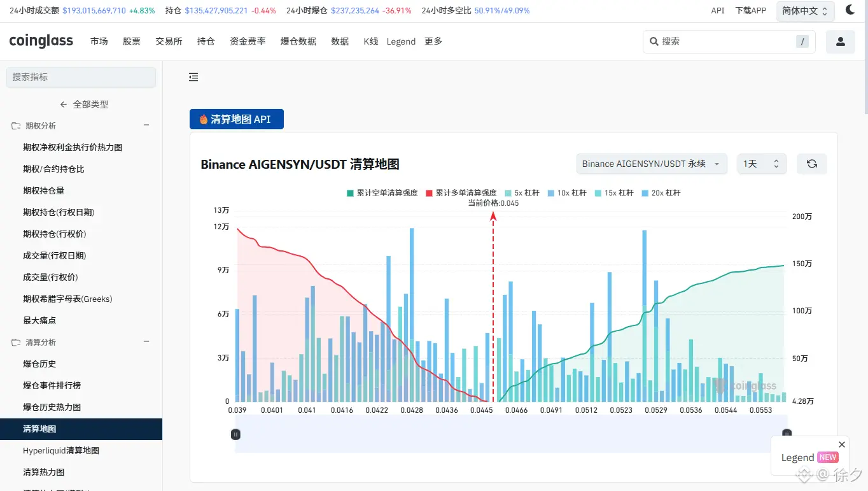Open 清算热力图 in sidebar
Image resolution: width=868 pixels, height=491 pixels.
click(44, 473)
